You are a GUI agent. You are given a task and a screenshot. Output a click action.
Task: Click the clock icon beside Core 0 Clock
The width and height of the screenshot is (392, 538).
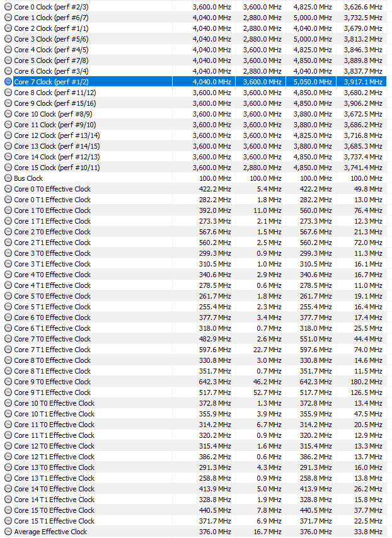[8, 7]
